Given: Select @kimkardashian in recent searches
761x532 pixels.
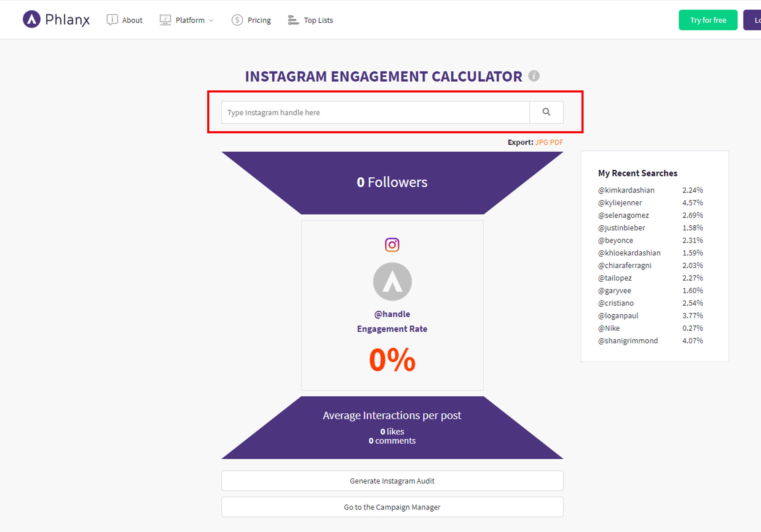Looking at the screenshot, I should click(626, 190).
